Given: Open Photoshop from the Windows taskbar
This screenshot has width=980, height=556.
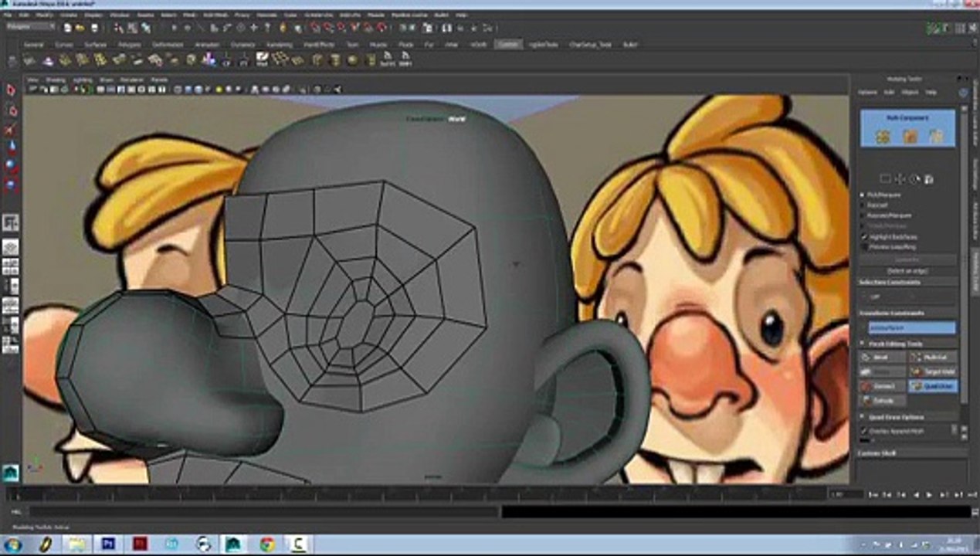Looking at the screenshot, I should pos(108,544).
